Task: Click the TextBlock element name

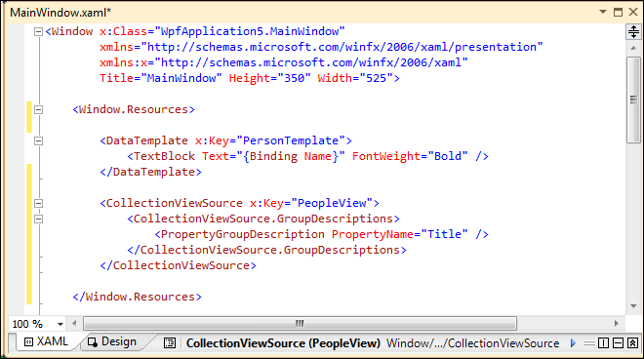Action: [164, 156]
